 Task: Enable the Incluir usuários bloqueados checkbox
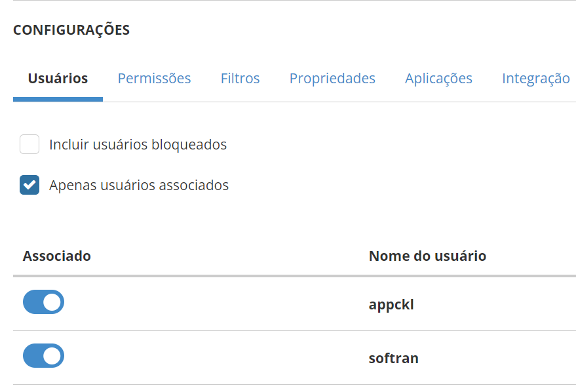click(29, 144)
